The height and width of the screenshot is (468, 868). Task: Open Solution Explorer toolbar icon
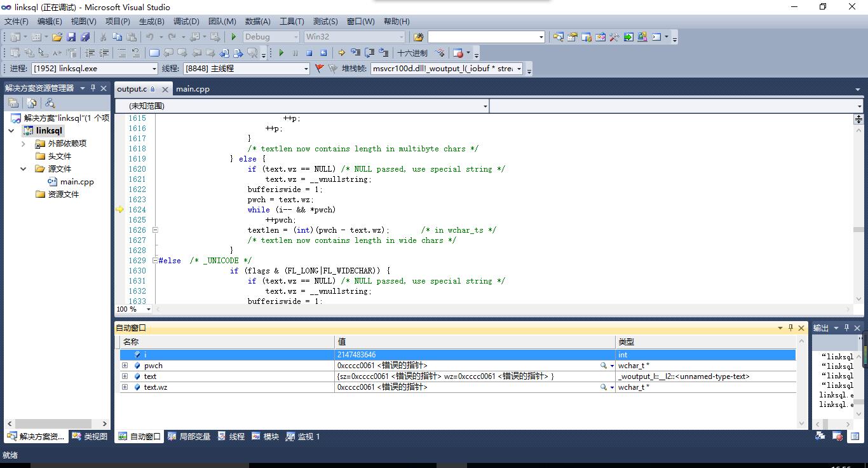(559, 37)
